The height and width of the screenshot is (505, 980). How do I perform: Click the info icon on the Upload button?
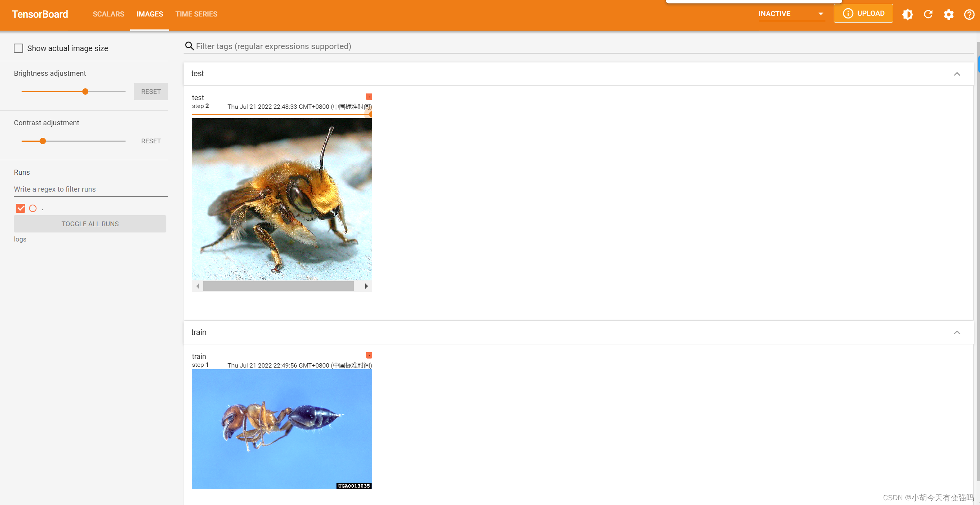tap(848, 13)
